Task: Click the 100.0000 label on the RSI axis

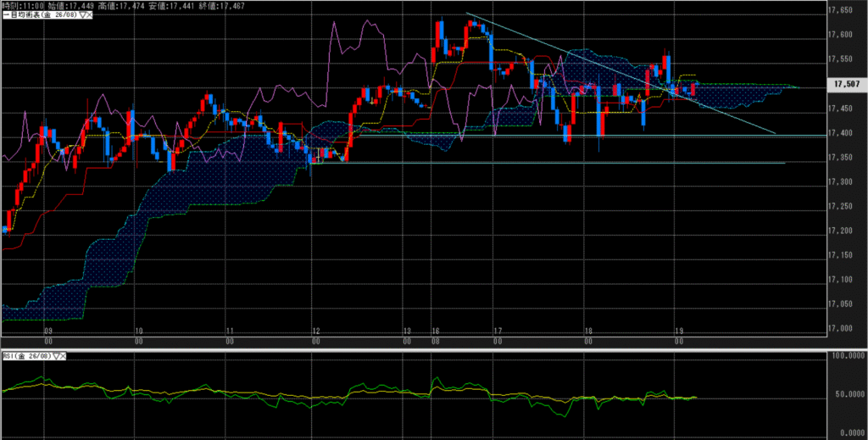Action: 846,358
